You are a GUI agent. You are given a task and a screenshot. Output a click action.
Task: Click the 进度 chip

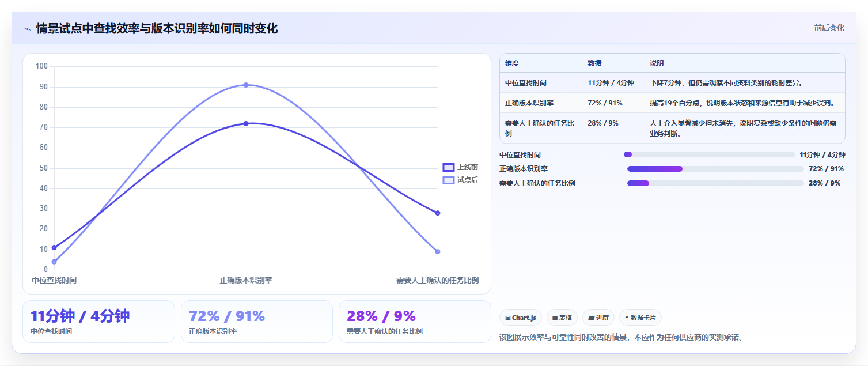click(598, 318)
